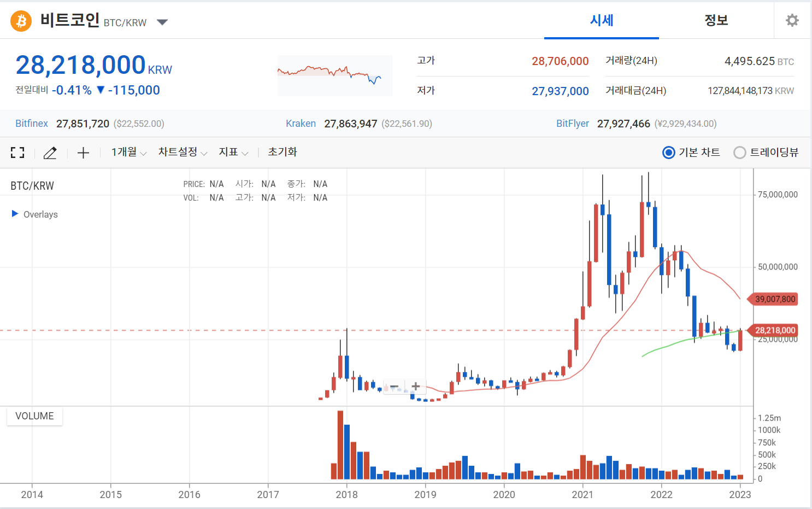Click the 거래량 value 4,495.625 BTC
The width and height of the screenshot is (812, 509).
[x=759, y=61]
